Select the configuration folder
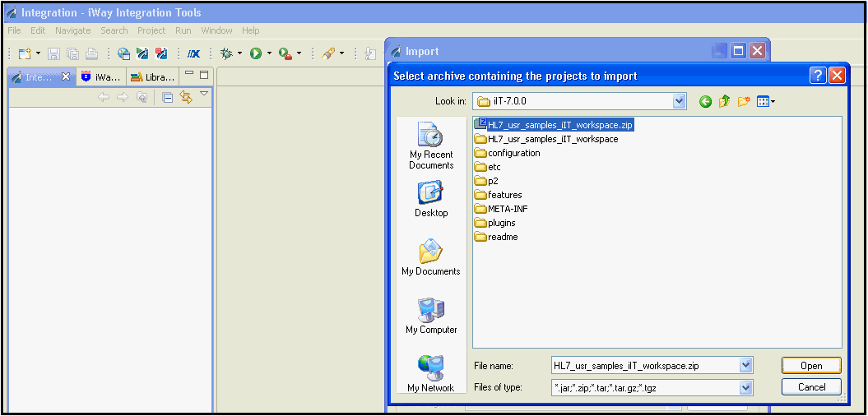 [508, 153]
